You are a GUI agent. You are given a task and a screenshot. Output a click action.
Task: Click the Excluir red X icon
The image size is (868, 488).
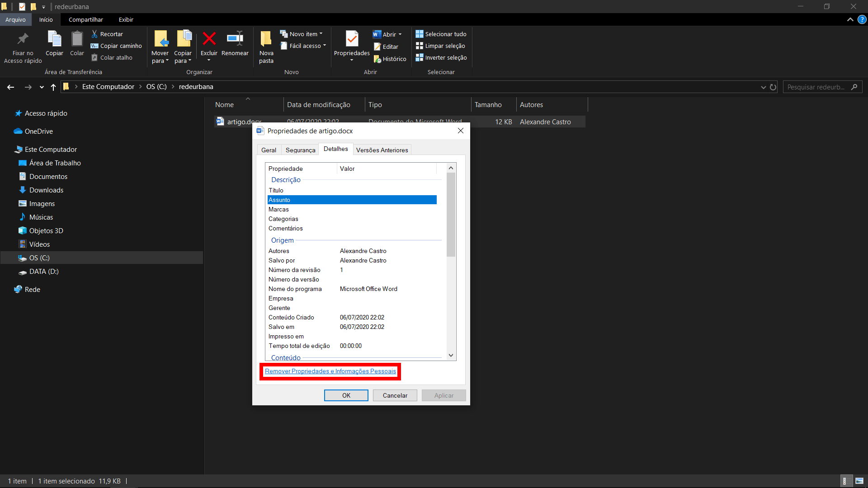[x=209, y=39]
